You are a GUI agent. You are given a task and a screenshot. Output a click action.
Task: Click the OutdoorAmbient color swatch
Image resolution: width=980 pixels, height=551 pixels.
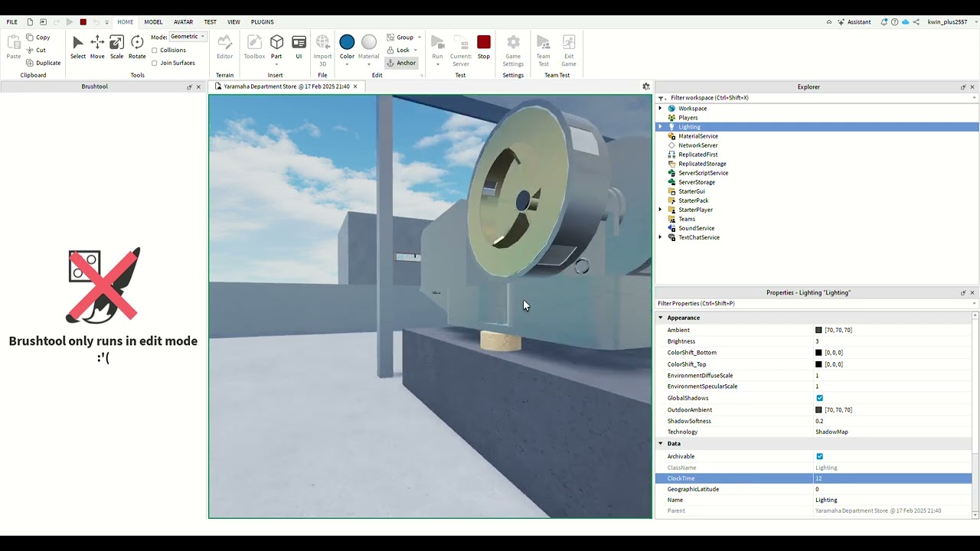[x=818, y=410]
